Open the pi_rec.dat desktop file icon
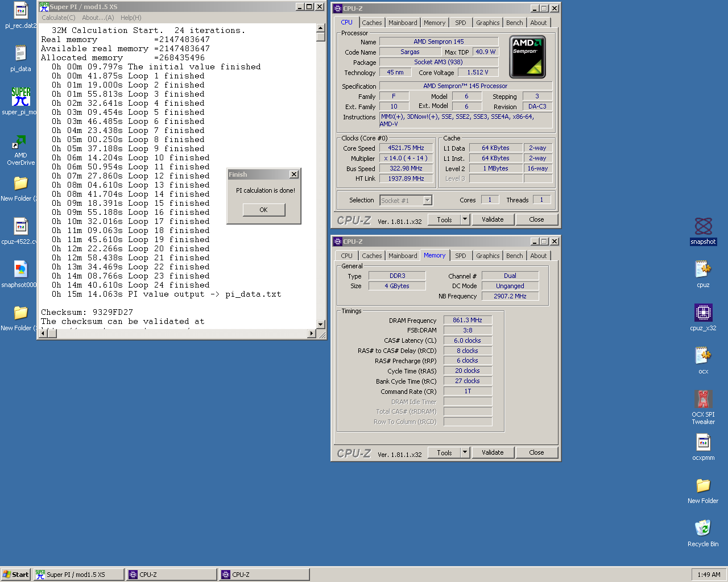The image size is (728, 582). [20, 10]
